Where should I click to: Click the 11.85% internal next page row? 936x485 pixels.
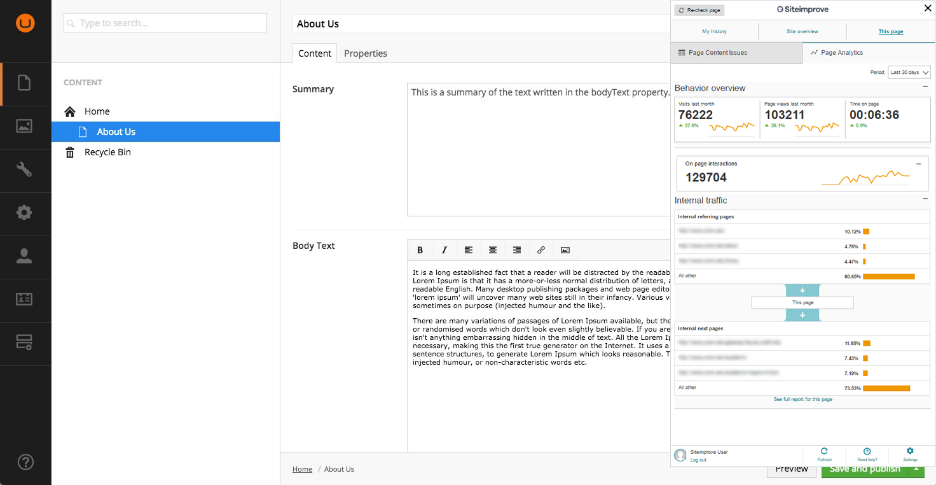click(802, 343)
